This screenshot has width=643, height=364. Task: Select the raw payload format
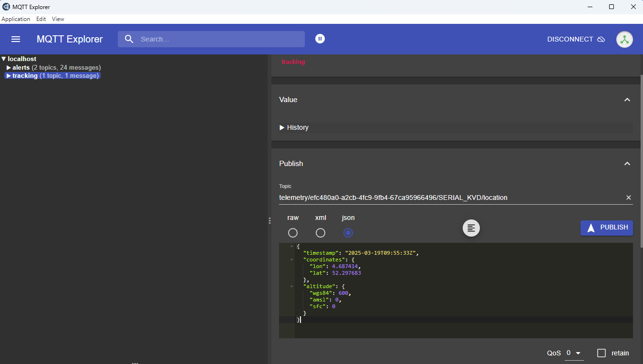coord(293,233)
